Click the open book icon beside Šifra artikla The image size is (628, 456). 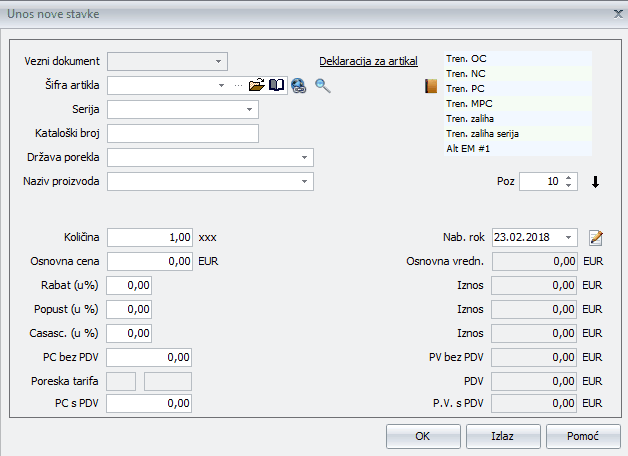coord(276,86)
